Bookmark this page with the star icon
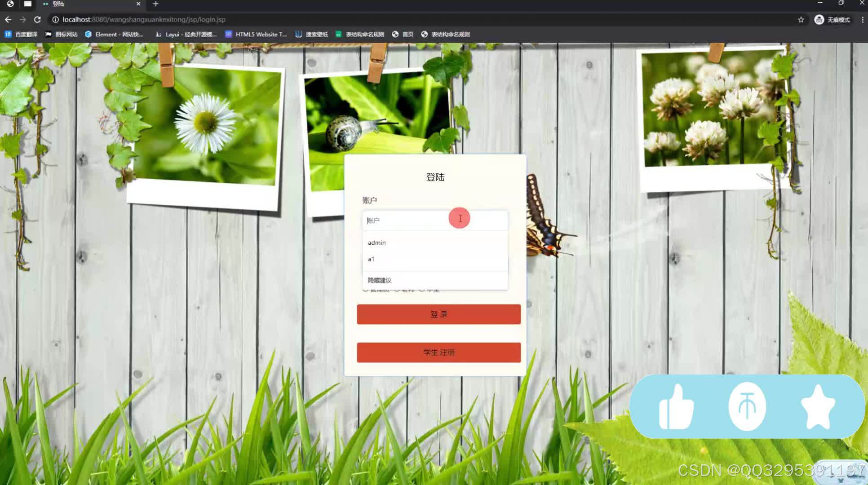 pos(801,20)
